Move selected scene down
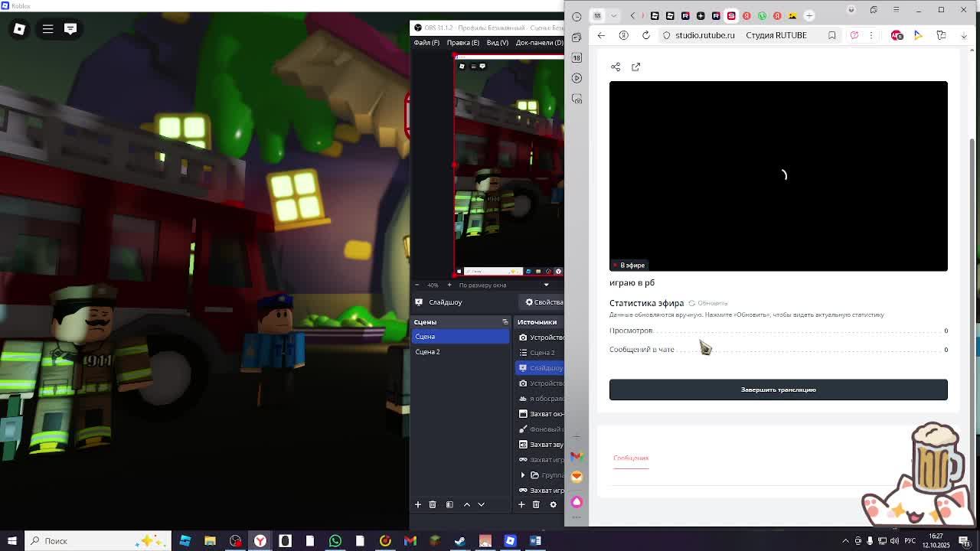 point(481,505)
